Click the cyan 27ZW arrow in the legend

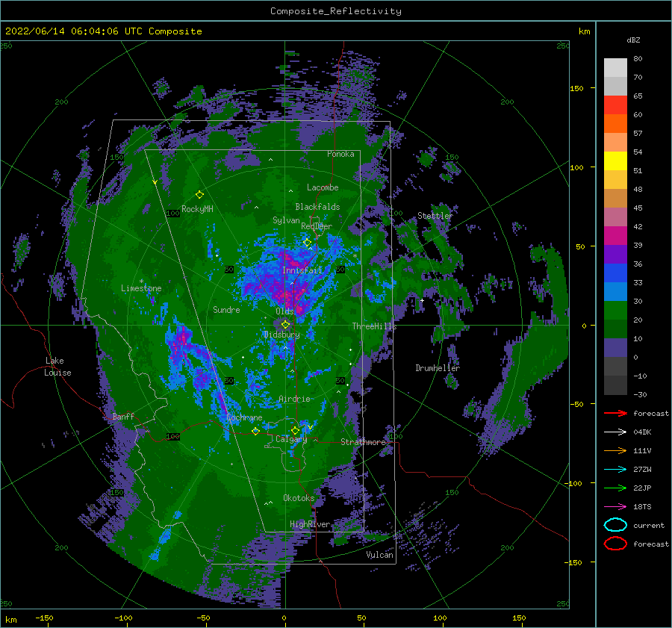[616, 469]
